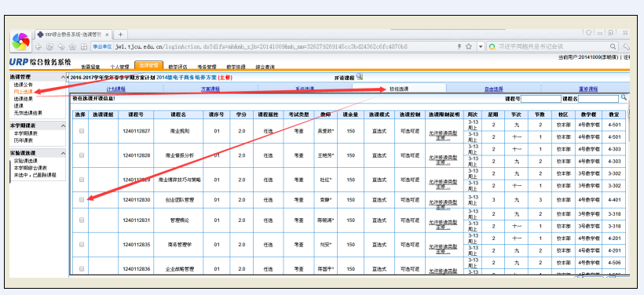644x295 pixels.
Task: Check the box for course 1240112828
Action: click(x=82, y=155)
